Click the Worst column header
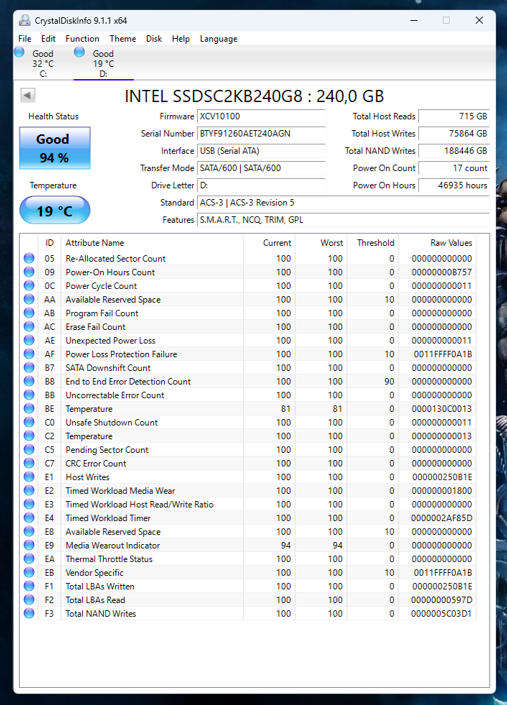 coord(332,243)
